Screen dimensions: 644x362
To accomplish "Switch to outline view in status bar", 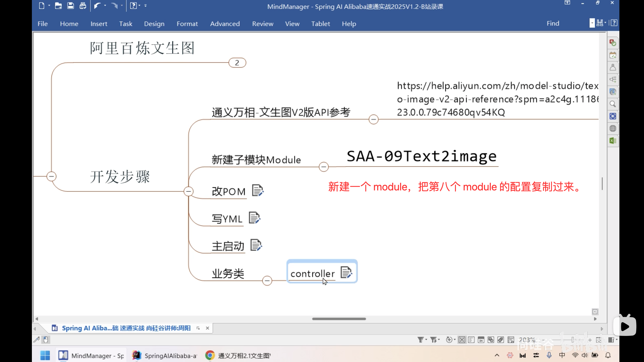I will (x=472, y=340).
